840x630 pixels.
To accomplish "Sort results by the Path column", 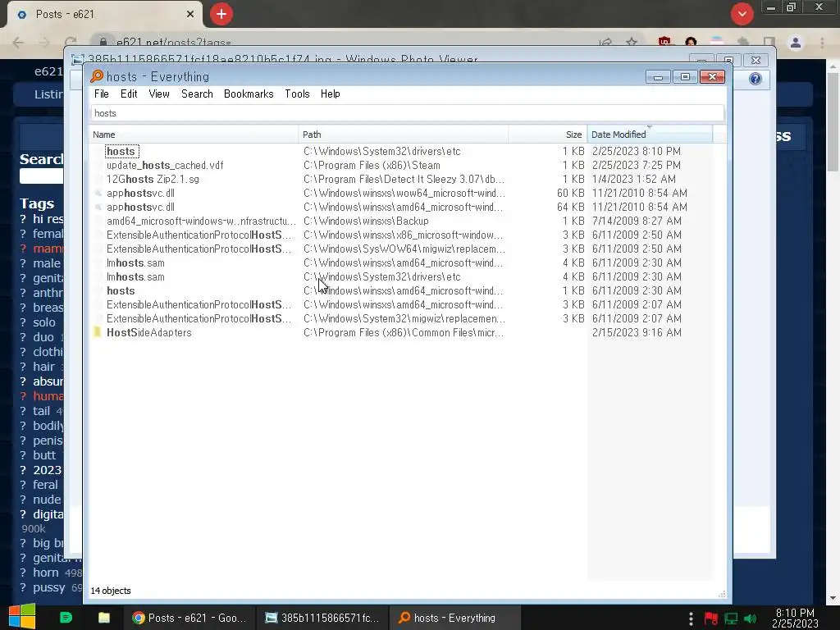I will [x=403, y=135].
